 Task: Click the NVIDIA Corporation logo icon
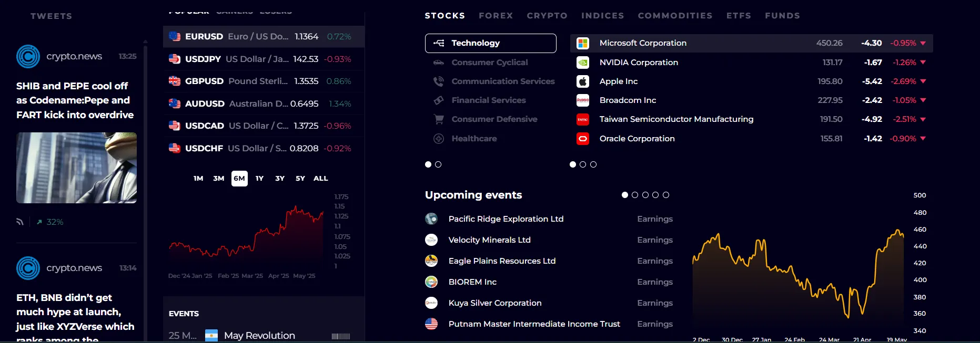pos(583,63)
